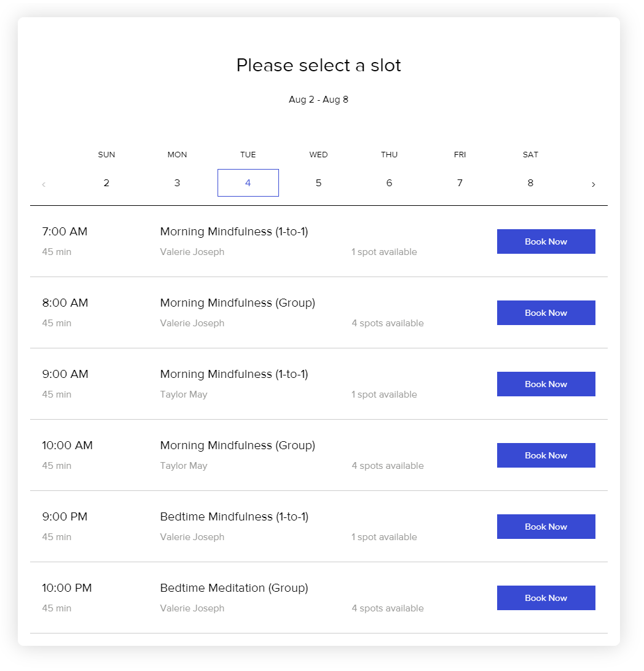The height and width of the screenshot is (671, 644).
Task: Click the Aug 2 - Aug 8 date range label
Action: coord(318,100)
